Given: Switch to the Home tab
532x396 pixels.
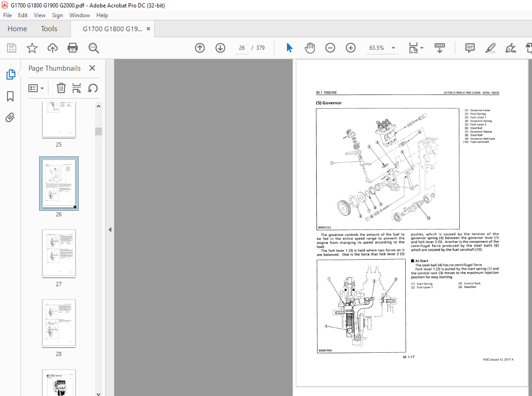Looking at the screenshot, I should pos(17,29).
